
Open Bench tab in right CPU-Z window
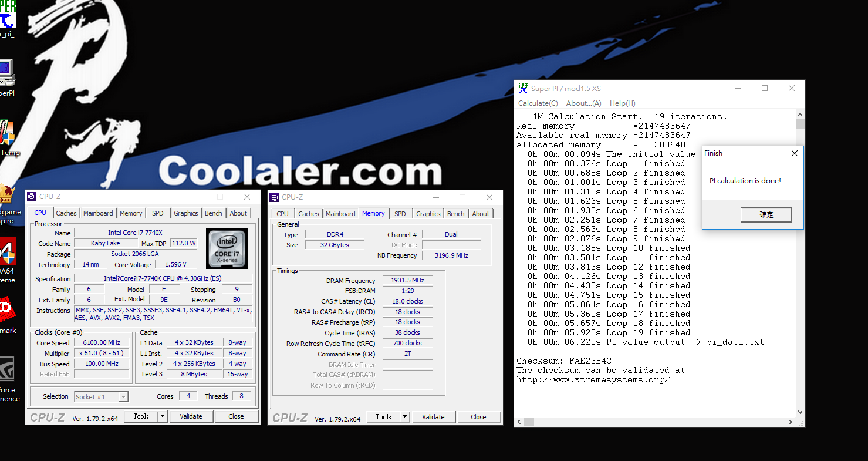tap(456, 214)
